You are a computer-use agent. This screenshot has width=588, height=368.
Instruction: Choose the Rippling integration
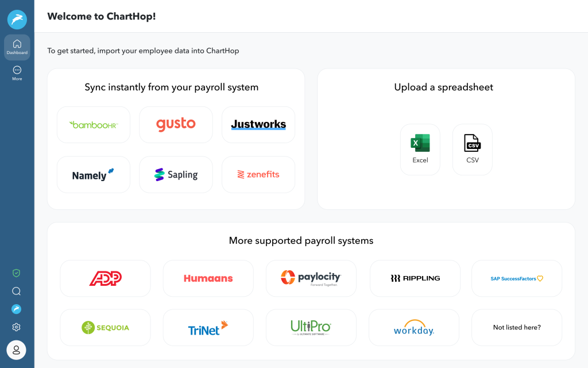(x=415, y=278)
